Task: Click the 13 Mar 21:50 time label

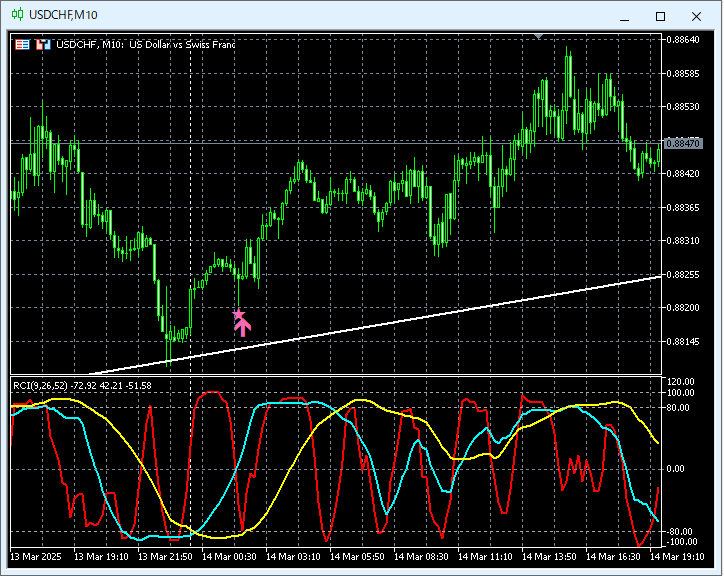Action: pos(165,557)
